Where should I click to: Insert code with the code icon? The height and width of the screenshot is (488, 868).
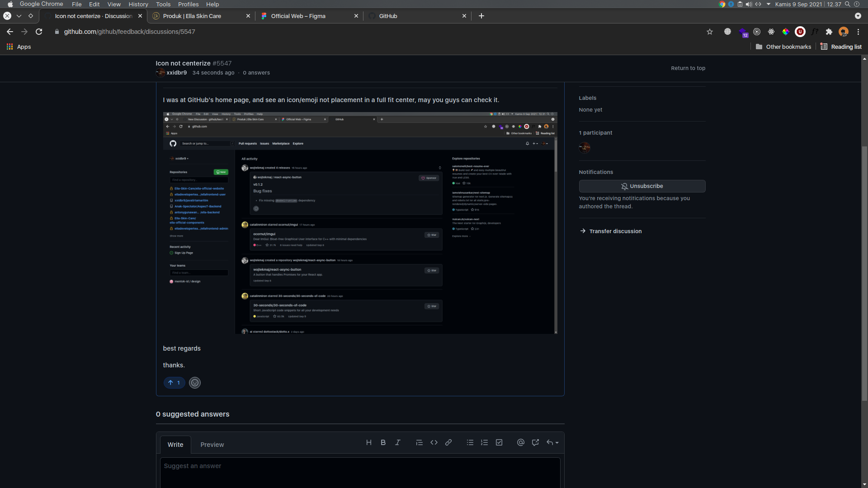[x=434, y=443]
